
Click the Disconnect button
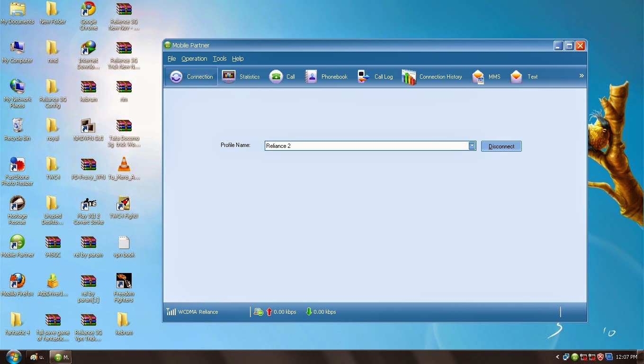point(501,146)
